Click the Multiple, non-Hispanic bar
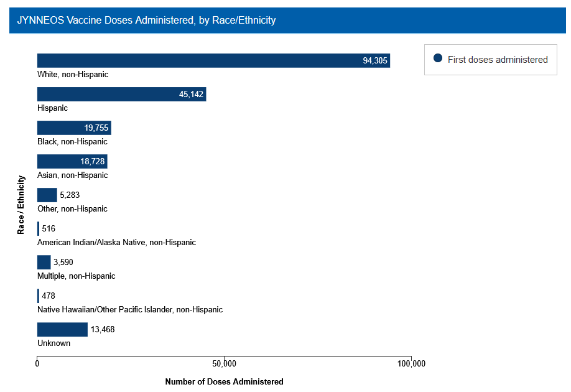The width and height of the screenshot is (571, 392). tap(44, 263)
